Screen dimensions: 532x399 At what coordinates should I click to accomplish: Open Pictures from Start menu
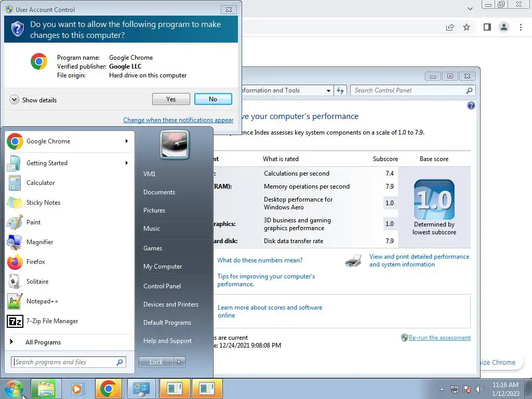coord(154,210)
